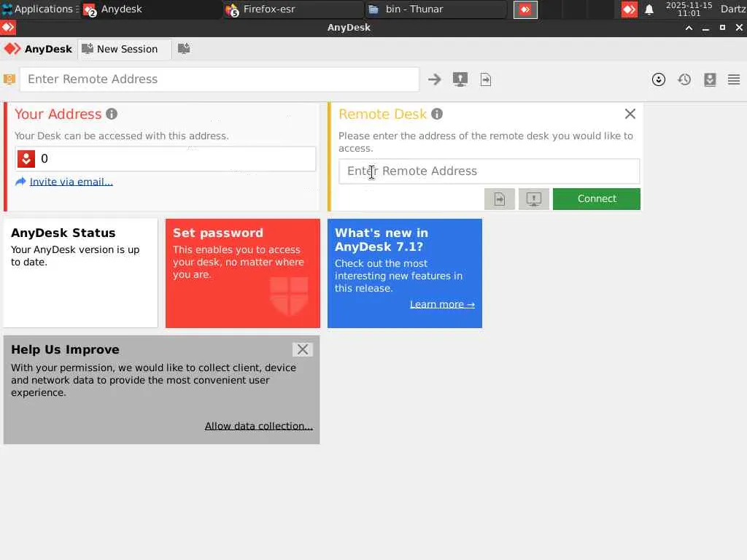This screenshot has height=560, width=747.
Task: Open the address book icon in the toolbar
Action: [710, 79]
